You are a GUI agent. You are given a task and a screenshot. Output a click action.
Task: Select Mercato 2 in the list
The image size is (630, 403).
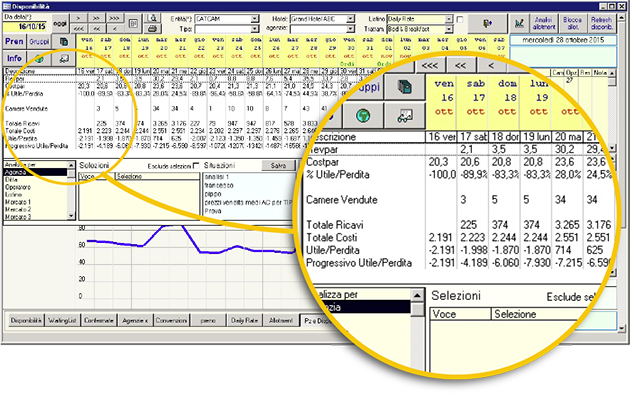click(x=36, y=209)
